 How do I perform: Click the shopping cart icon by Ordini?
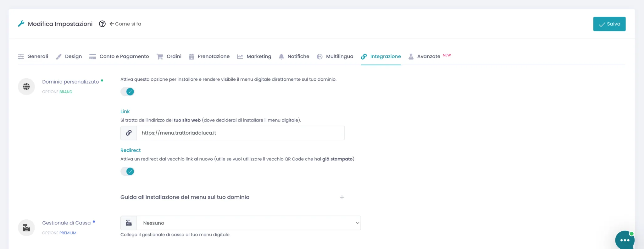click(x=160, y=57)
